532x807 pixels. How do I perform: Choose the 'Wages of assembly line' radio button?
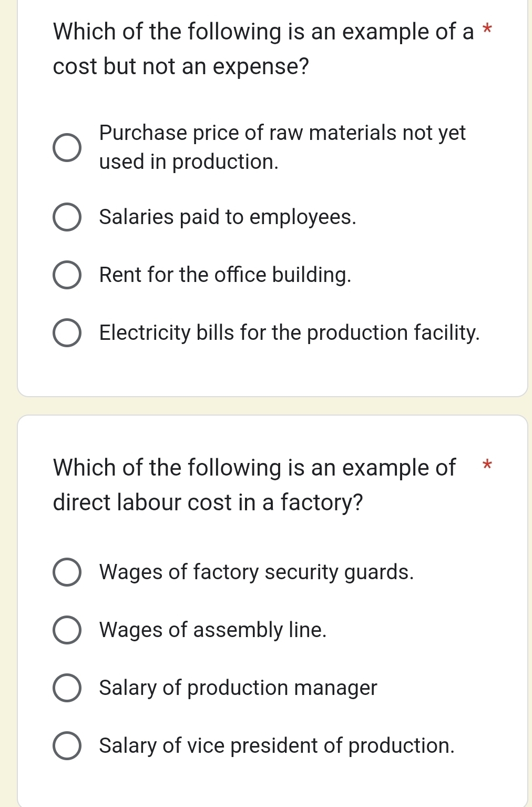point(67,630)
